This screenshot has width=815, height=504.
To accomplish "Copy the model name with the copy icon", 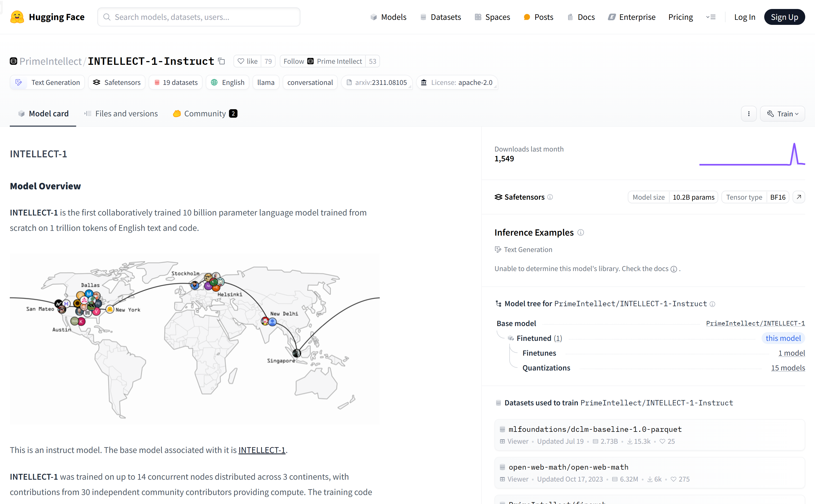I will click(x=222, y=61).
